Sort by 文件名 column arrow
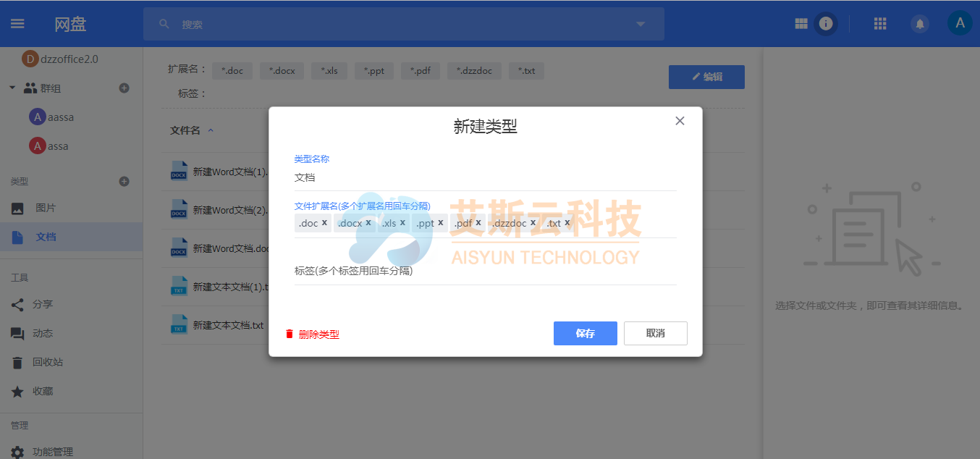Viewport: 980px width, 459px height. (211, 130)
